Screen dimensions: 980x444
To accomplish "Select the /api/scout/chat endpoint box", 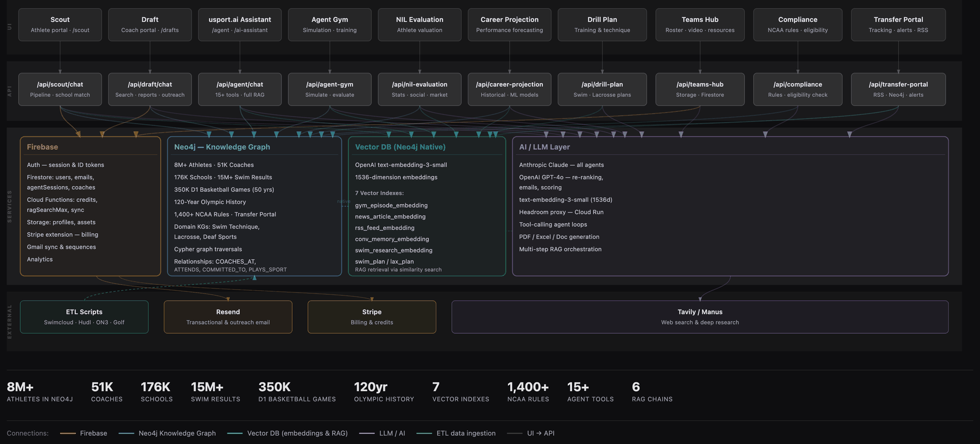I will click(x=60, y=89).
